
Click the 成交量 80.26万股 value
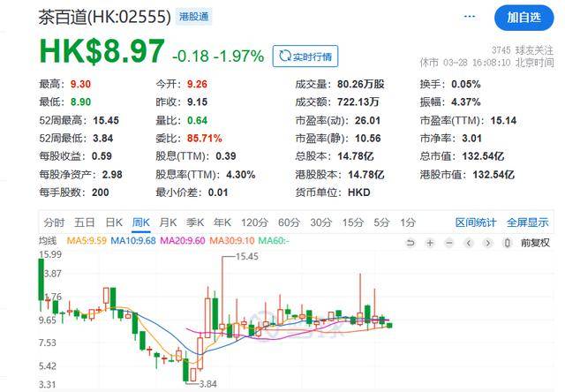coord(361,84)
